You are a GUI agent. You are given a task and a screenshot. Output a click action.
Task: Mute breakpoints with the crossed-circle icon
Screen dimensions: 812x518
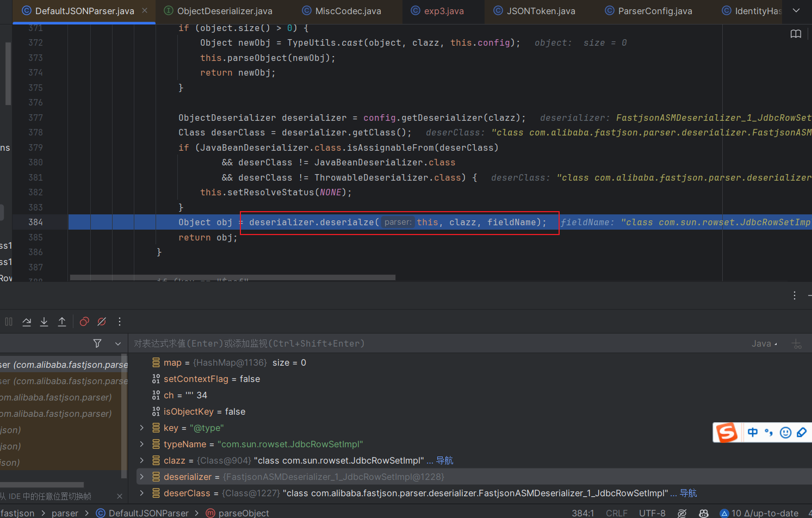tap(102, 322)
